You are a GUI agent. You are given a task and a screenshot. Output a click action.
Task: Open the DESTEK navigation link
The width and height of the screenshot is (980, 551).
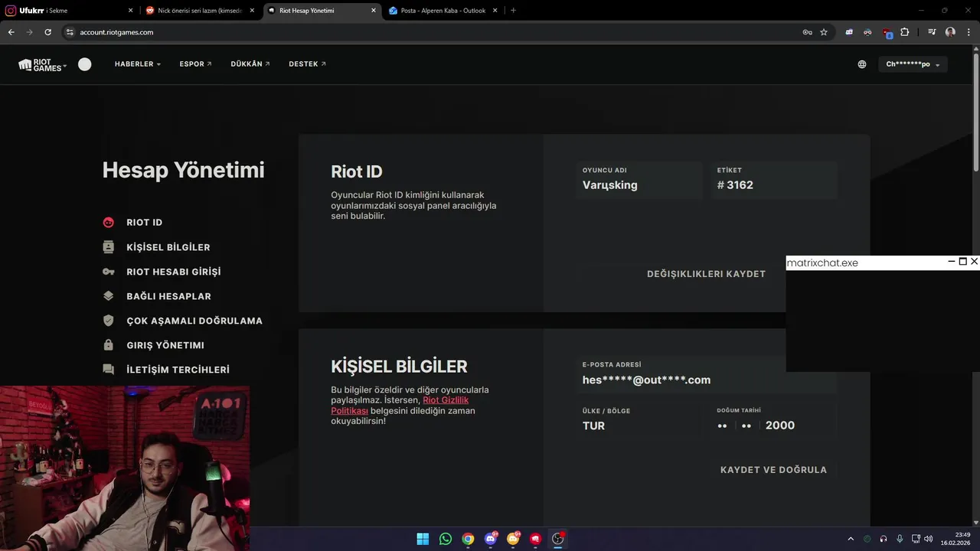(307, 64)
